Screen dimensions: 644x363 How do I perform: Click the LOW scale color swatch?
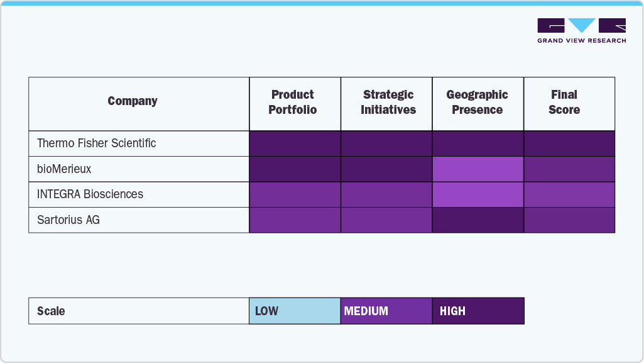point(295,311)
